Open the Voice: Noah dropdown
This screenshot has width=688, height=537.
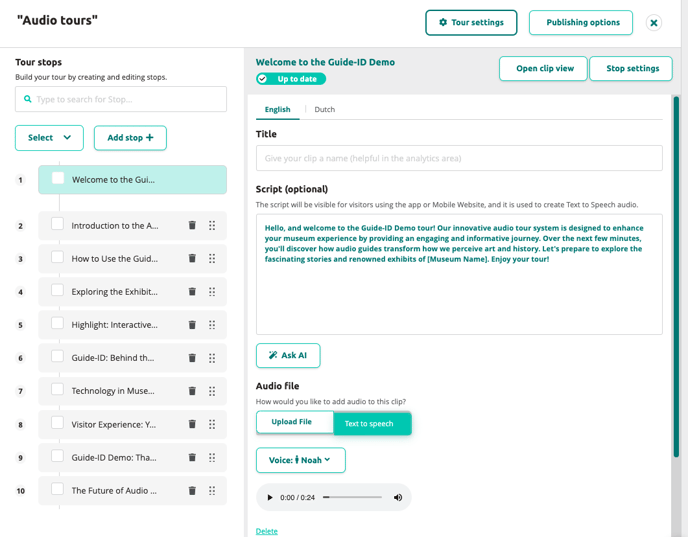[301, 460]
